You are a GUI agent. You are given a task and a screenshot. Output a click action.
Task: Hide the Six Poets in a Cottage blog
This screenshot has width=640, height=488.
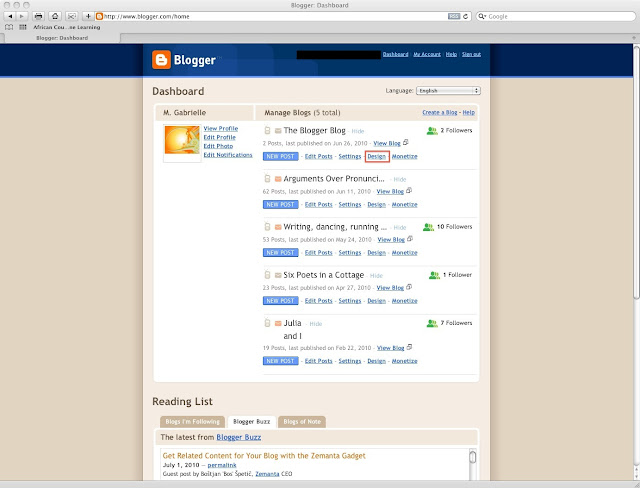point(376,276)
